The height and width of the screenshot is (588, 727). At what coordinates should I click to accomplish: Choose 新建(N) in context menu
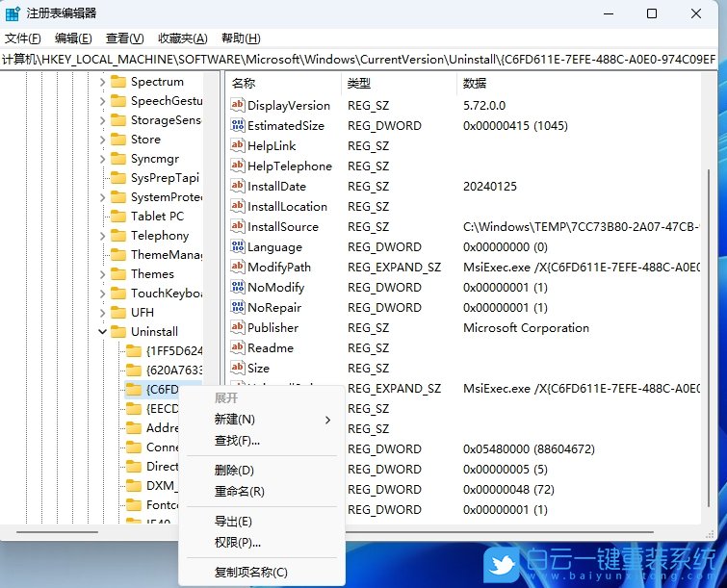[x=262, y=420]
